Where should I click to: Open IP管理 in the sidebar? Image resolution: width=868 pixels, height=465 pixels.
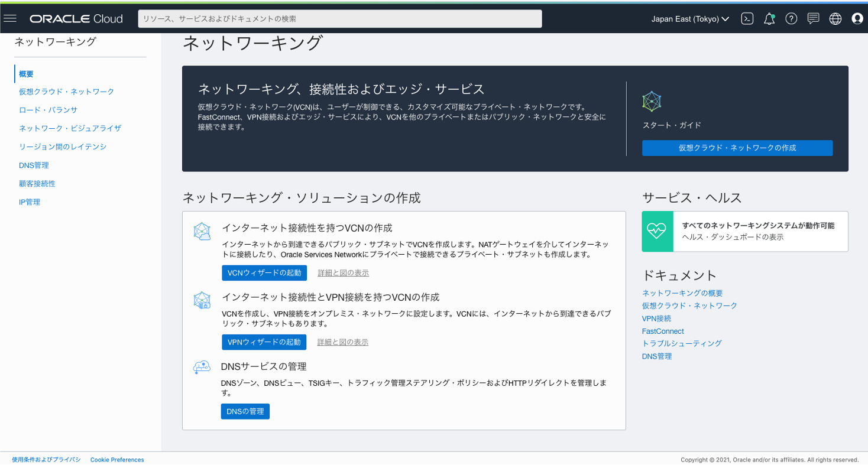[x=30, y=202]
